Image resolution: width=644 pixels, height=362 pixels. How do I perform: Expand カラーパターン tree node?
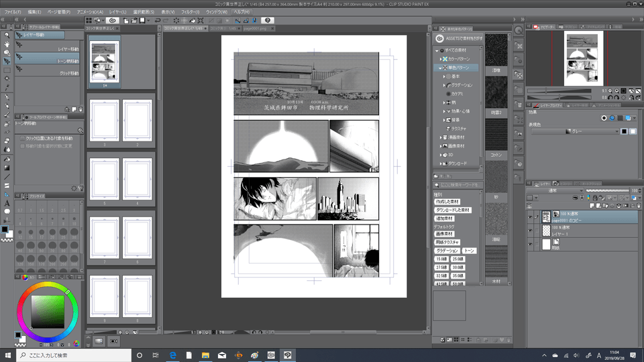[x=441, y=59]
